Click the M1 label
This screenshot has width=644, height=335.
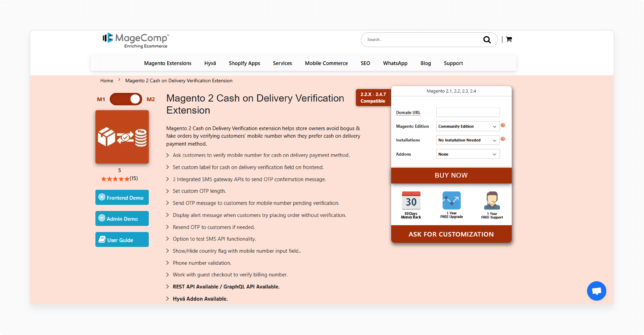tap(101, 99)
